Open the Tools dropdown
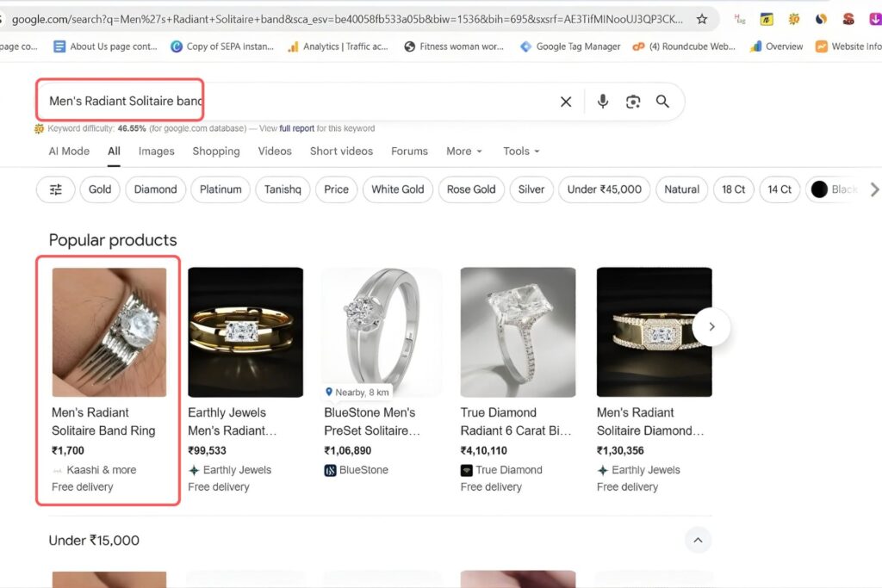The image size is (882, 588). (521, 151)
